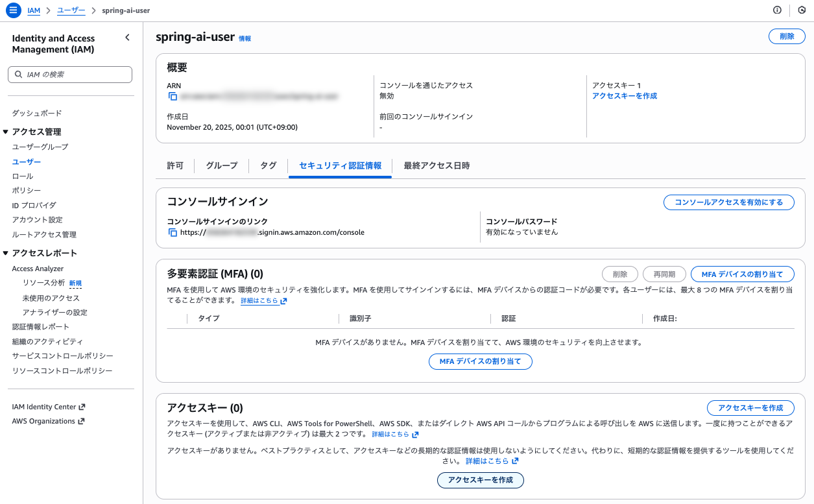
Task: Collapse the アクセスレポート section
Action: click(6, 253)
